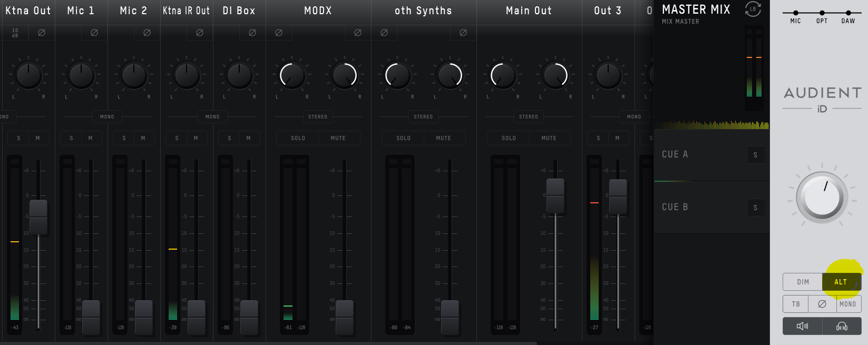
Task: Invert phase on the Ktna IR Out channel
Action: [200, 33]
